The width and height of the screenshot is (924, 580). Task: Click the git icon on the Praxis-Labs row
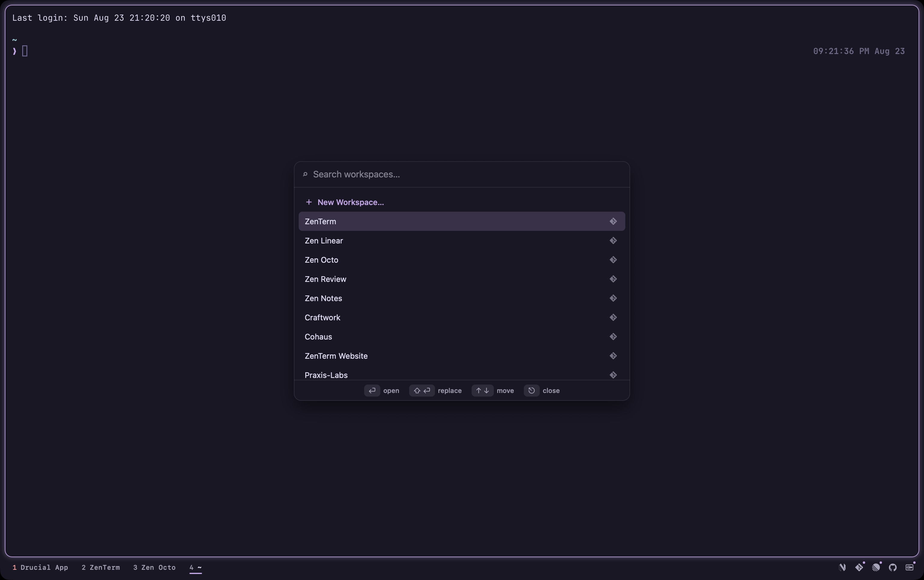point(613,375)
